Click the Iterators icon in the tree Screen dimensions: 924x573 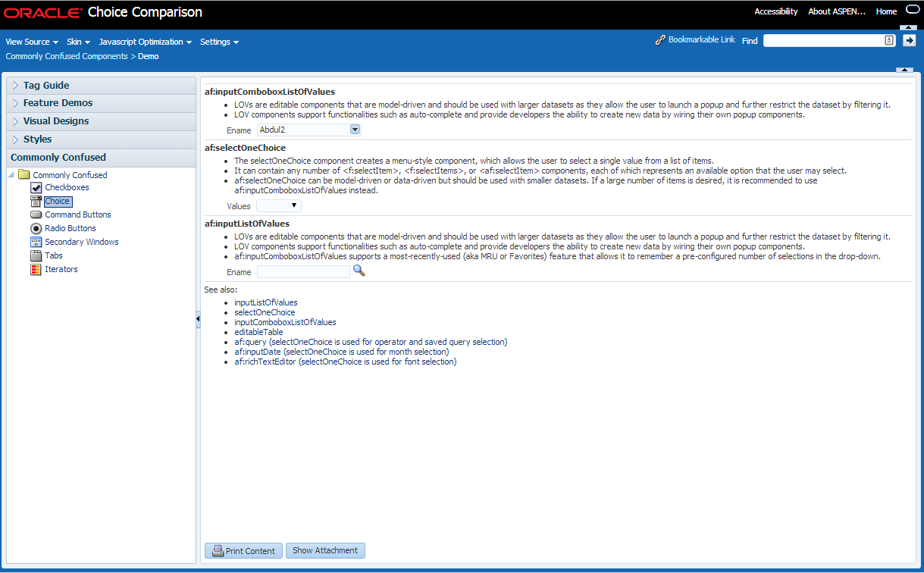(x=36, y=270)
